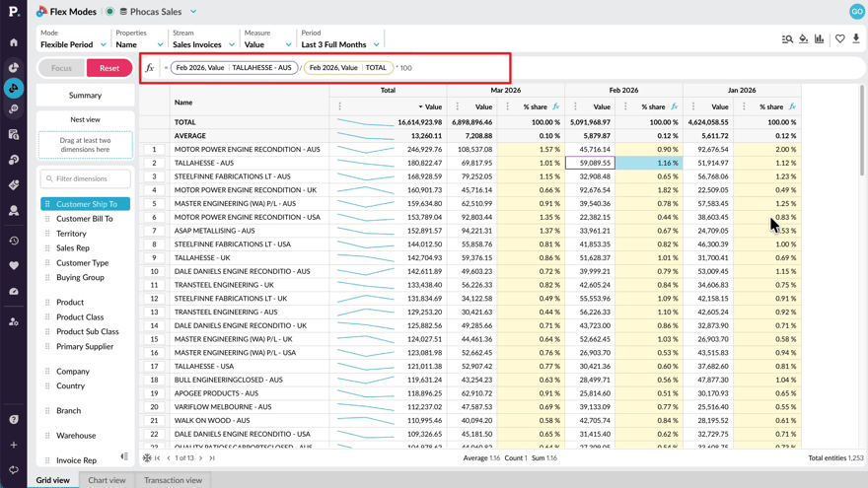Image resolution: width=868 pixels, height=488 pixels.
Task: Open the help question mark icon
Action: (14, 419)
